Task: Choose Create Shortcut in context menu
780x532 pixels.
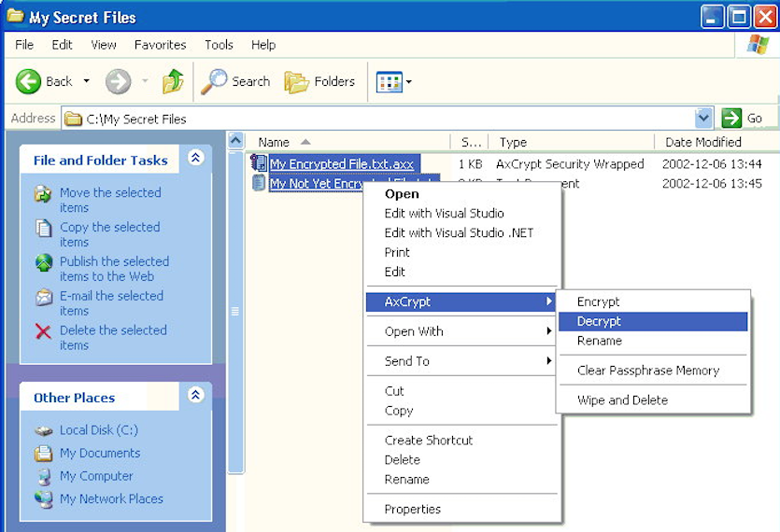Action: [461, 441]
